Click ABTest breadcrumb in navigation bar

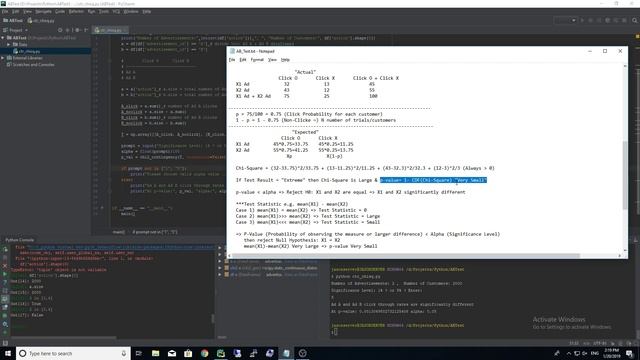[x=13, y=20]
